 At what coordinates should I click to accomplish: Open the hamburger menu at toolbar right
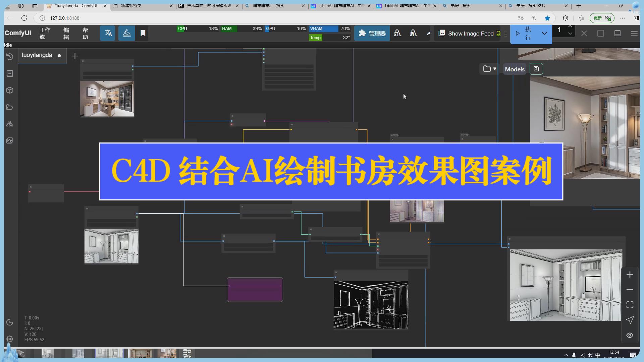point(634,33)
